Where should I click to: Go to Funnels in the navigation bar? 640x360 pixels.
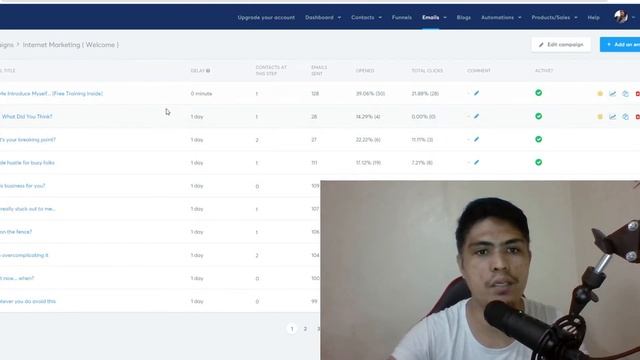coord(402,18)
